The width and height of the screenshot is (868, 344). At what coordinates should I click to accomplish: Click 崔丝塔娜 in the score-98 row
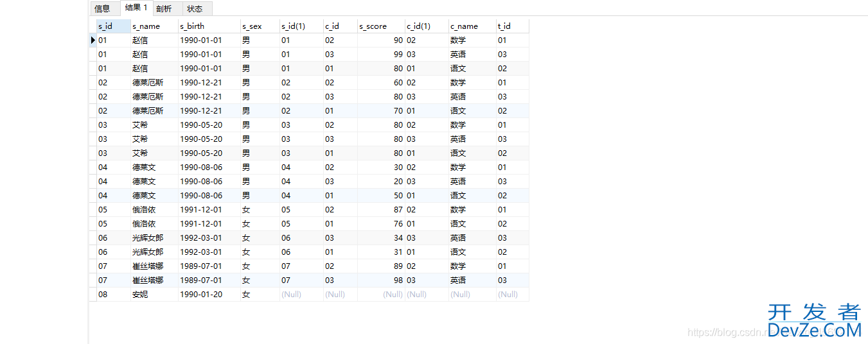coord(148,280)
